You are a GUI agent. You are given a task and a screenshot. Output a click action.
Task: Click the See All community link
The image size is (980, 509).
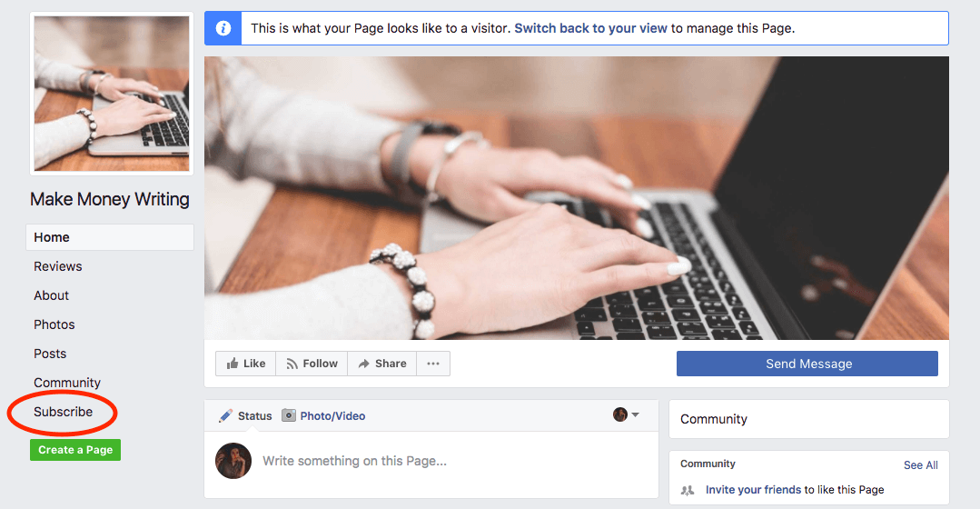coord(921,464)
